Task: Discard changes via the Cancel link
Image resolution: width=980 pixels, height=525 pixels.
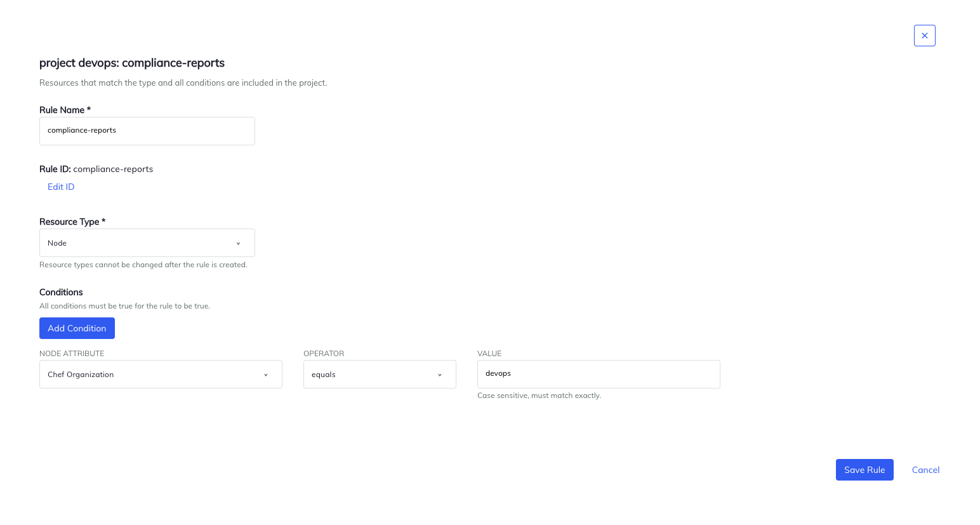Action: (x=925, y=470)
